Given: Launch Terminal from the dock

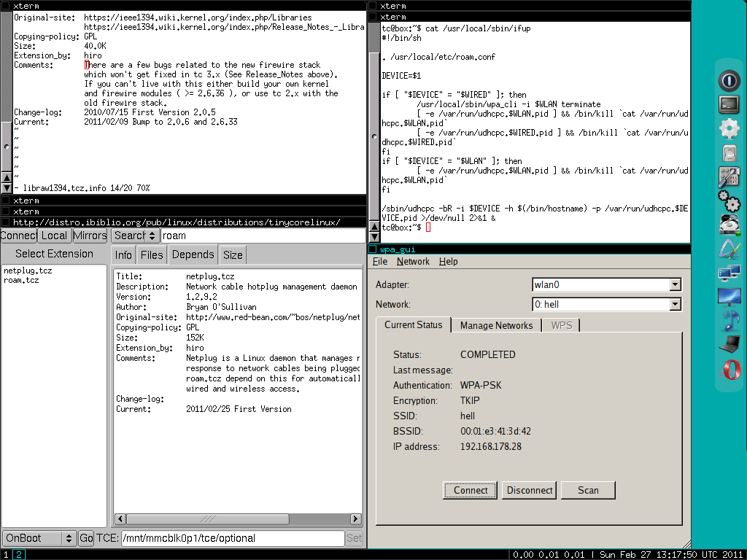Looking at the screenshot, I should coord(729,104).
